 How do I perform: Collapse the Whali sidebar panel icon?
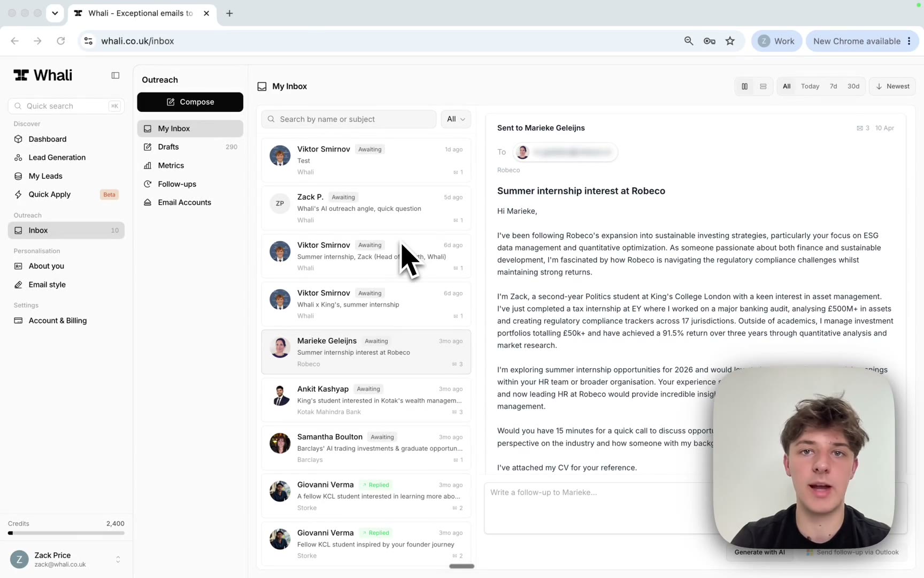(x=115, y=75)
